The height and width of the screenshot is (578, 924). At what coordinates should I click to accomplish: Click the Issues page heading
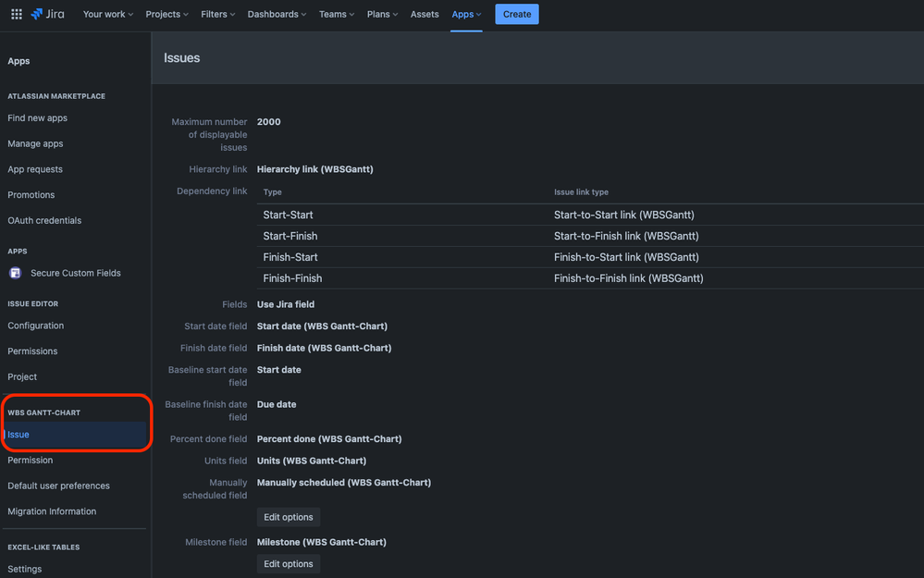[181, 57]
